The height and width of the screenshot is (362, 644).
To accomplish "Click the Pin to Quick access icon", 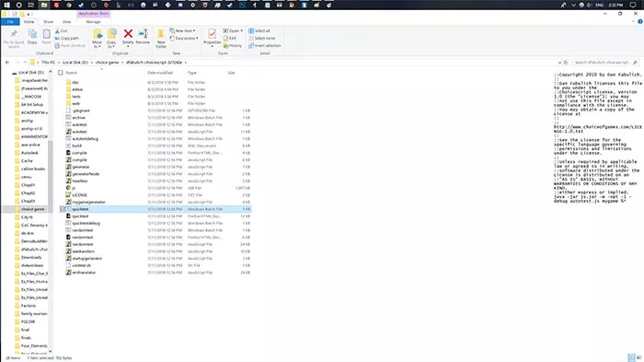I will (14, 34).
